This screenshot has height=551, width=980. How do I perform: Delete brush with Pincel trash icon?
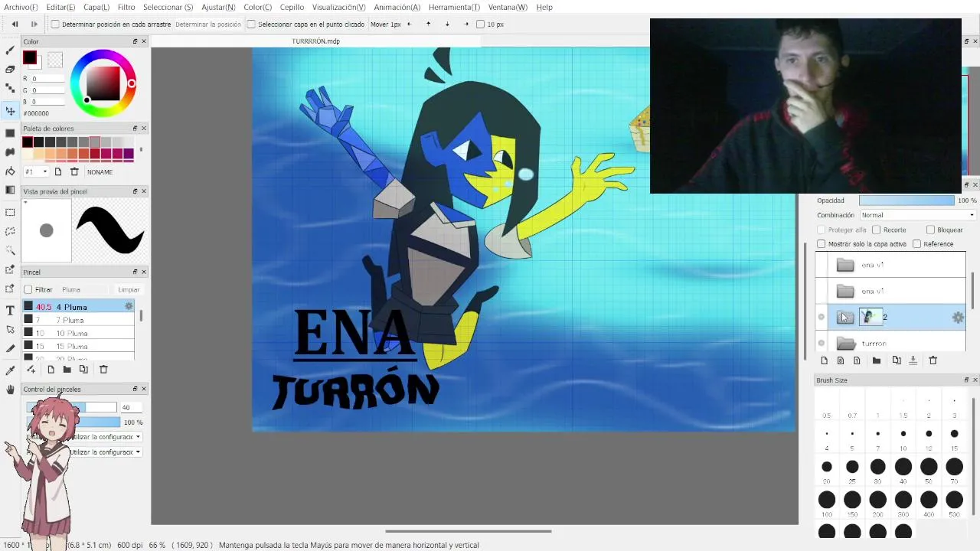point(103,370)
